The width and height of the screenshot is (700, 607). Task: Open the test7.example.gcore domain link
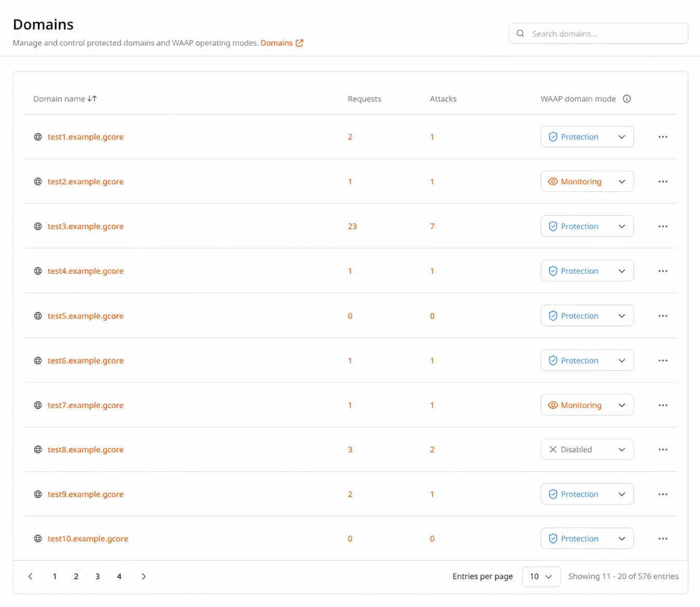pyautogui.click(x=86, y=405)
